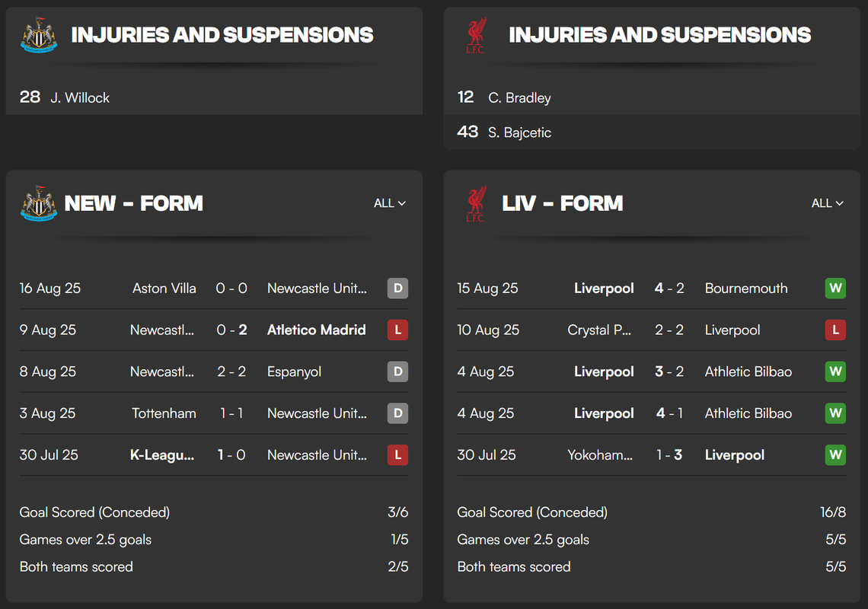Click the L badge on Atletico Madrid match
The height and width of the screenshot is (609, 868).
(397, 330)
